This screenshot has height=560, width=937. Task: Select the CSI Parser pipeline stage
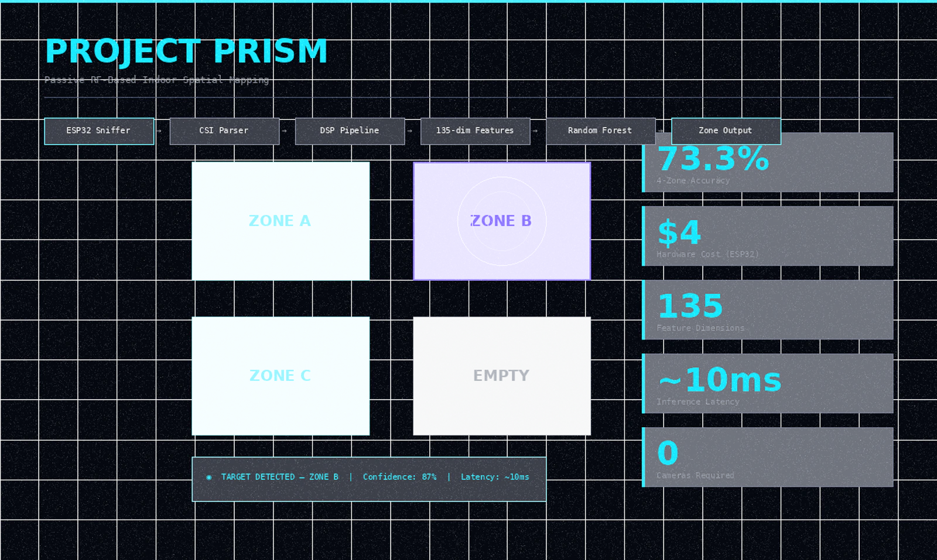(224, 131)
